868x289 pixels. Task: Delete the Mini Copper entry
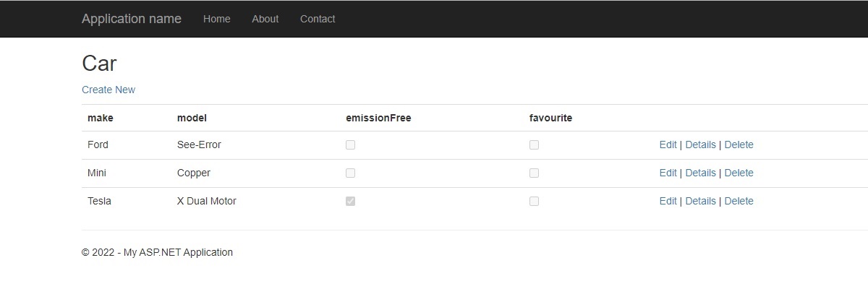(x=739, y=173)
